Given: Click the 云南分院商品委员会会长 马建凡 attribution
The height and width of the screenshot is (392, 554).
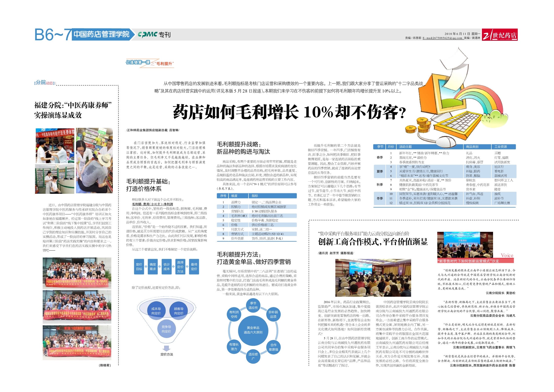Looking at the screenshot, I should [x=493, y=315].
